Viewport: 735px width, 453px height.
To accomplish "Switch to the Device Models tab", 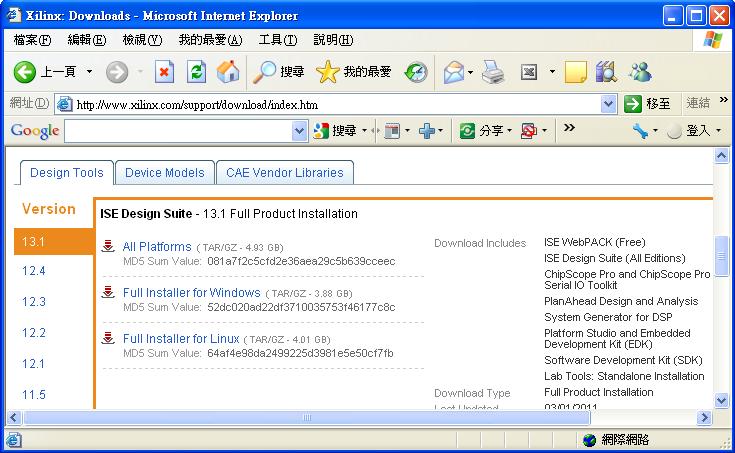I will click(x=164, y=173).
